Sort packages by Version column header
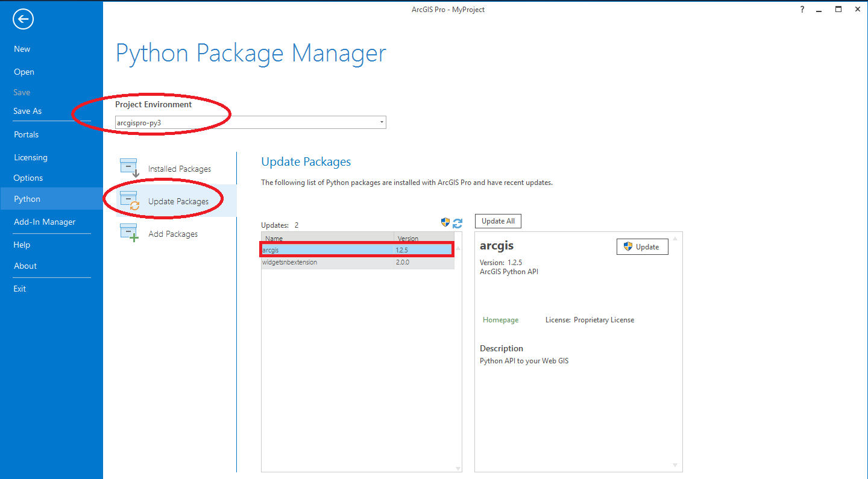 [x=424, y=239]
